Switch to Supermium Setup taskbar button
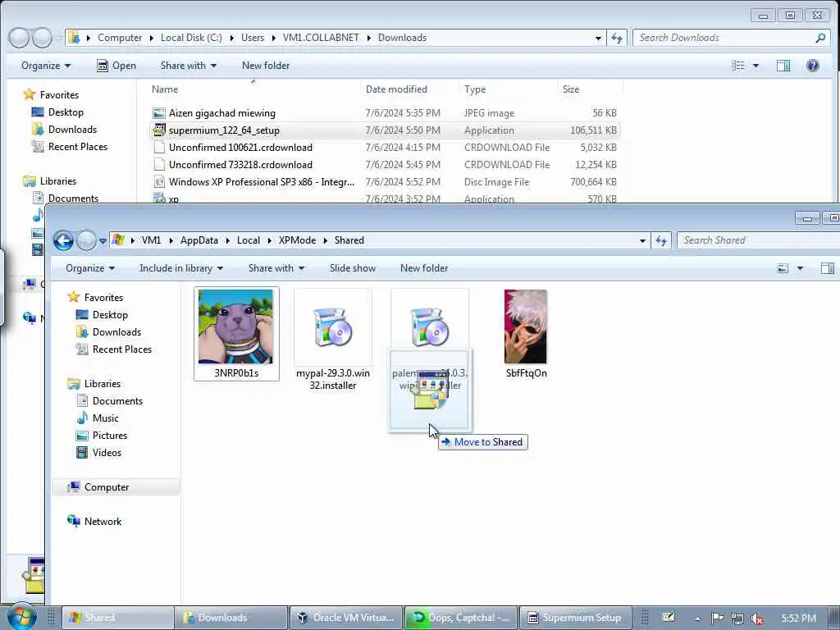This screenshot has width=840, height=630. (x=575, y=618)
